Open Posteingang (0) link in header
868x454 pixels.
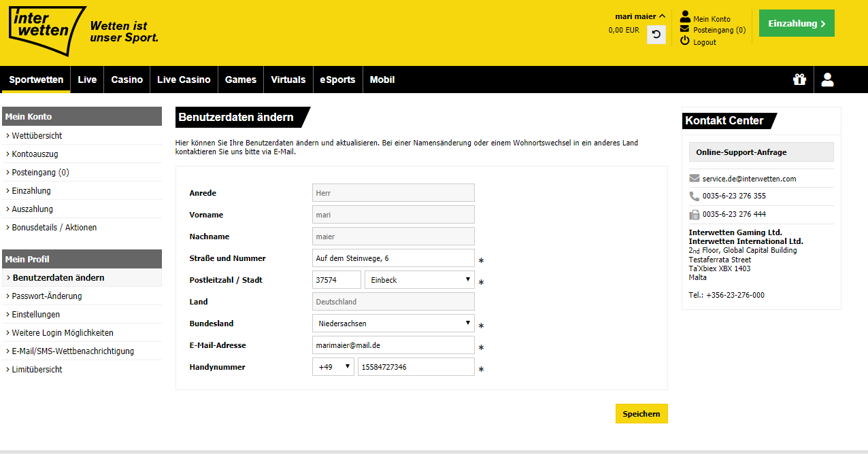tap(719, 30)
